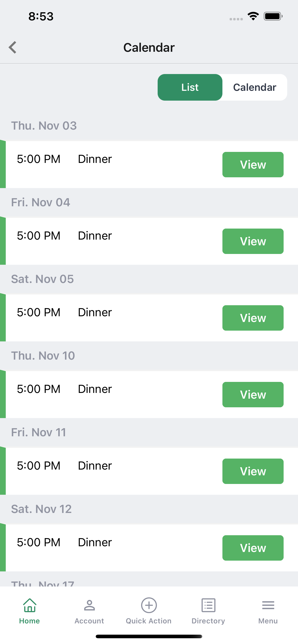Switch to List view toggle
Screen dimensions: 298x644
click(190, 87)
